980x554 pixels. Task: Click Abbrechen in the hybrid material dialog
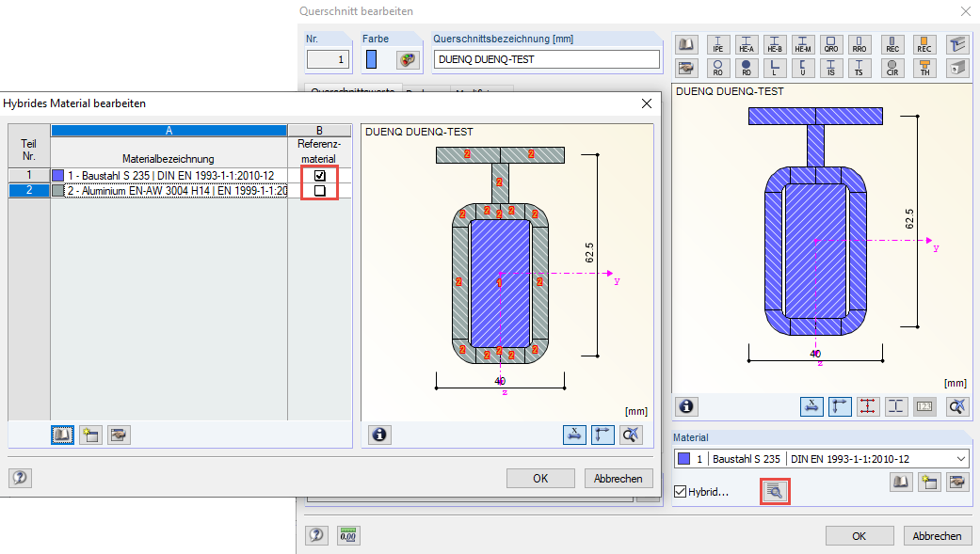[x=618, y=478]
